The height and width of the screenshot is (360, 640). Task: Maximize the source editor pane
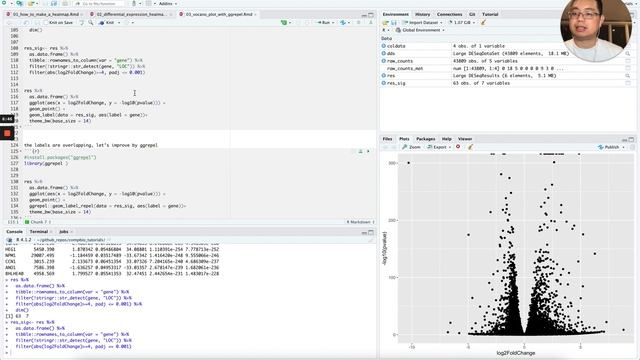[x=371, y=15]
